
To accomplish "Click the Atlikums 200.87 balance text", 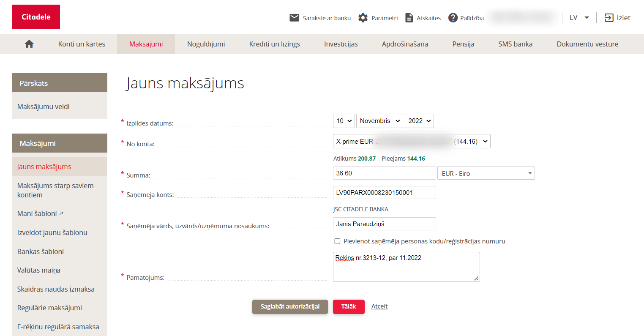I will coord(355,158).
